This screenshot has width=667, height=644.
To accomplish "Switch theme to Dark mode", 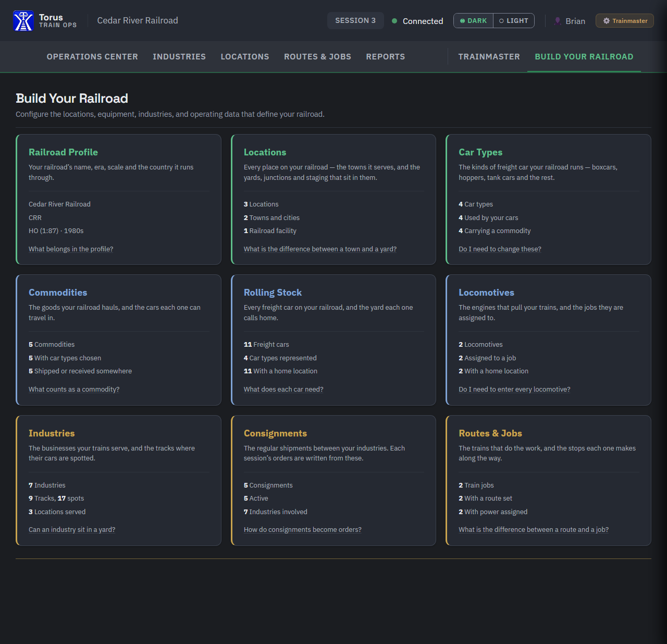I will point(473,21).
